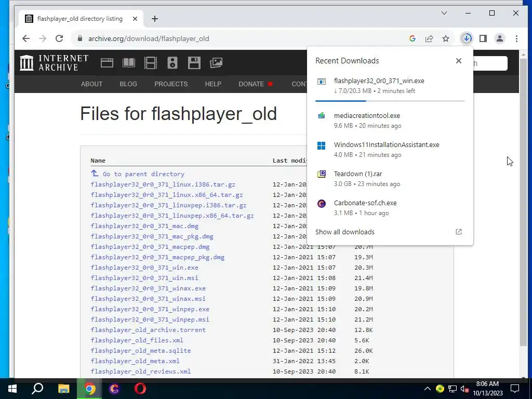Click the Google icon in address bar
This screenshot has height=399, width=532.
point(412,38)
